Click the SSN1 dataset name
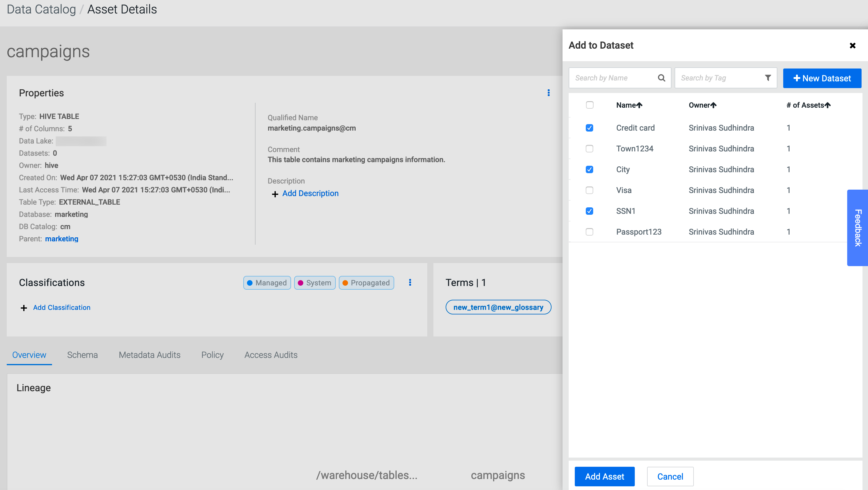 pos(626,211)
